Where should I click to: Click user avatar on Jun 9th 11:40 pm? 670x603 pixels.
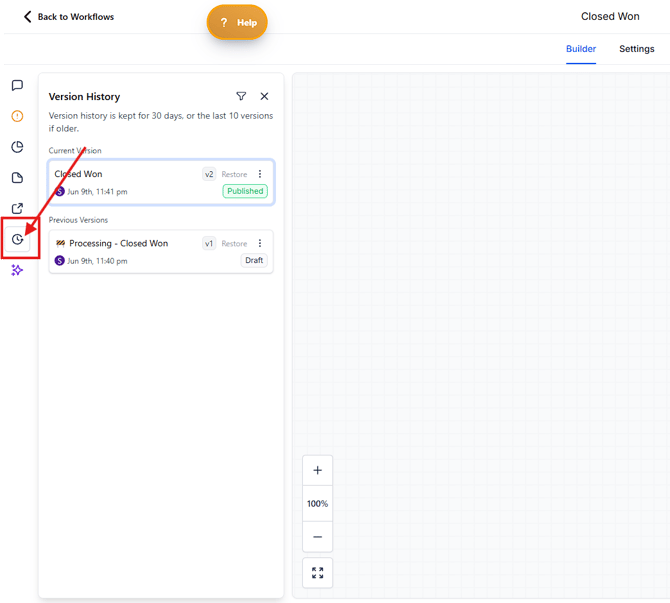[x=60, y=261]
